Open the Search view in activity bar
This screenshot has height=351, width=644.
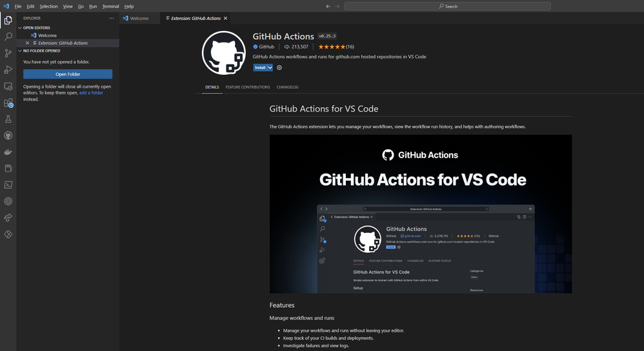[8, 37]
